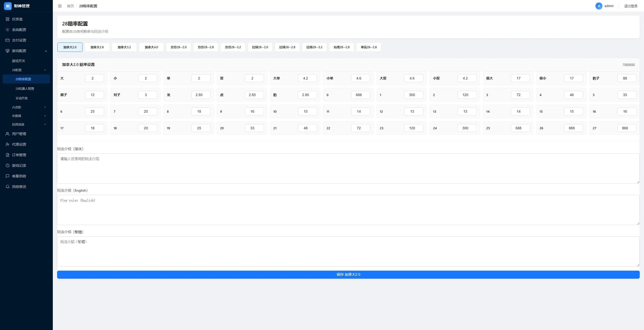Click the 玩法介绍（繁體）textarea
The image size is (644, 330).
click(x=348, y=252)
